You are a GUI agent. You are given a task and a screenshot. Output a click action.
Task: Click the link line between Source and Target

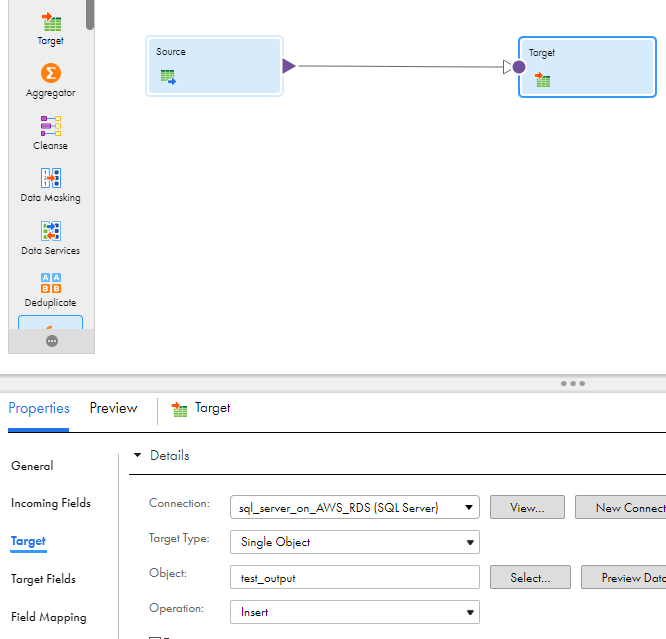click(399, 66)
